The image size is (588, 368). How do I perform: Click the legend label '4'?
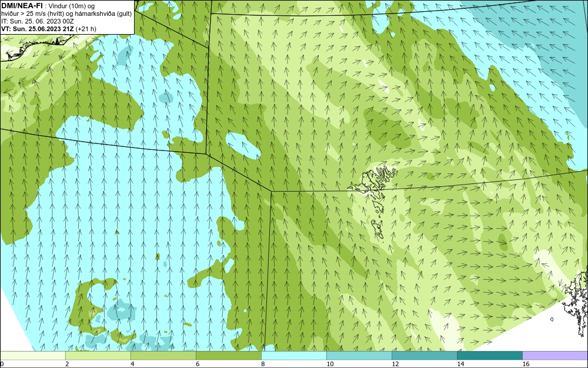pyautogui.click(x=132, y=364)
